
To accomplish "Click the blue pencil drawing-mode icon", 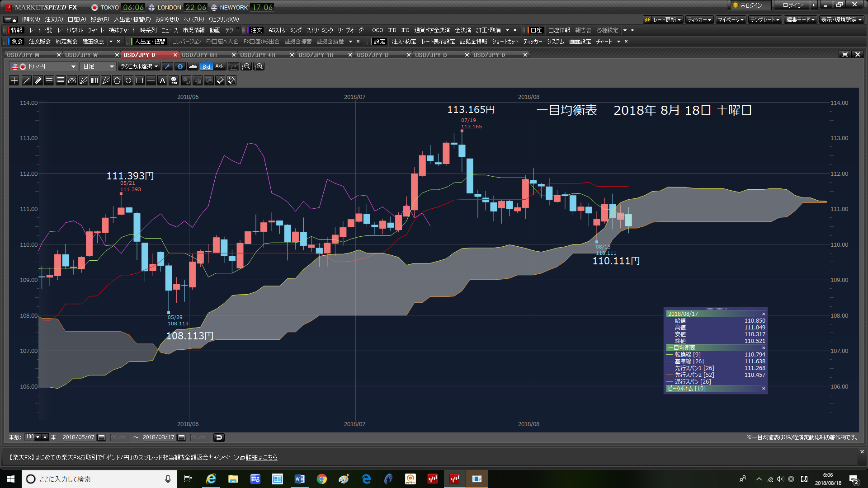I will click(167, 66).
